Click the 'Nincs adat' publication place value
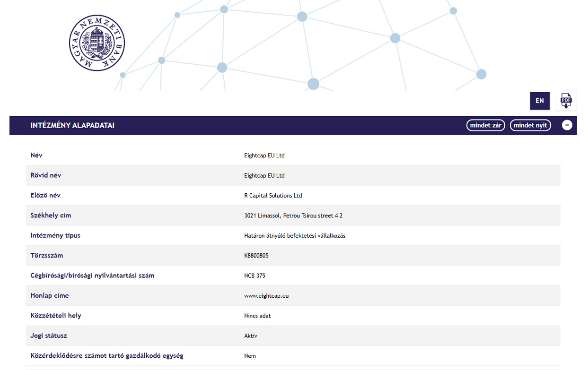 pos(257,316)
